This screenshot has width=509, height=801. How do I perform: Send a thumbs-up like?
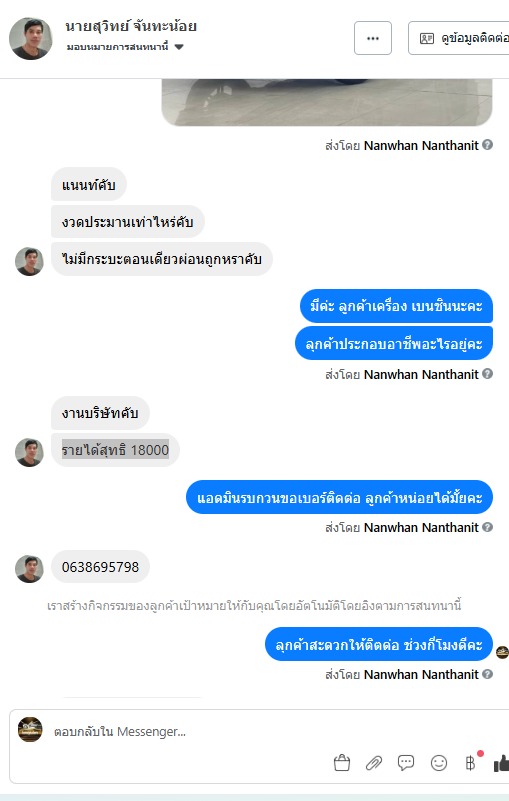[x=501, y=763]
